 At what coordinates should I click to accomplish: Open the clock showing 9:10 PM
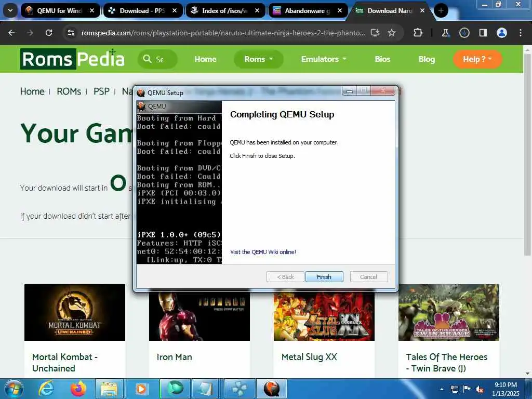coord(506,389)
